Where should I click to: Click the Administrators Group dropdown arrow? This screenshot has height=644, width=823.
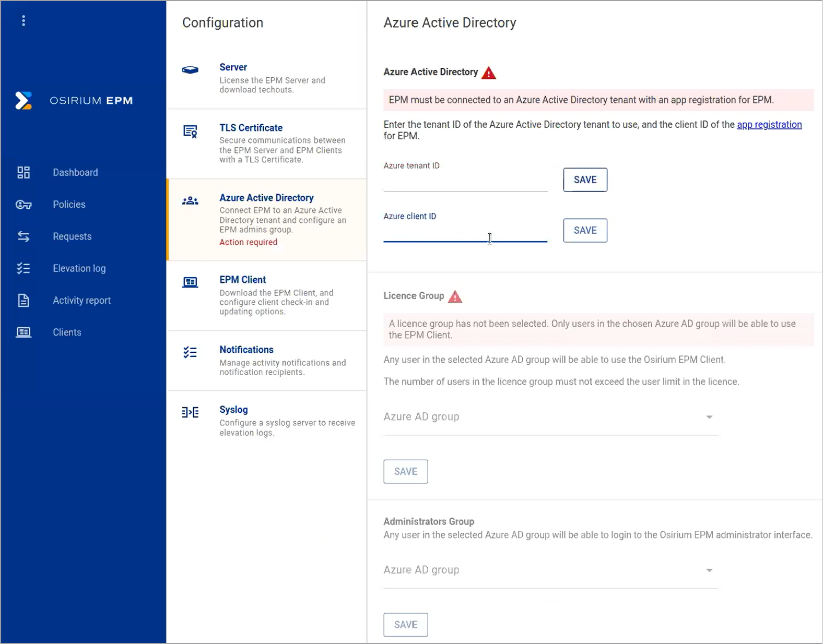[709, 570]
